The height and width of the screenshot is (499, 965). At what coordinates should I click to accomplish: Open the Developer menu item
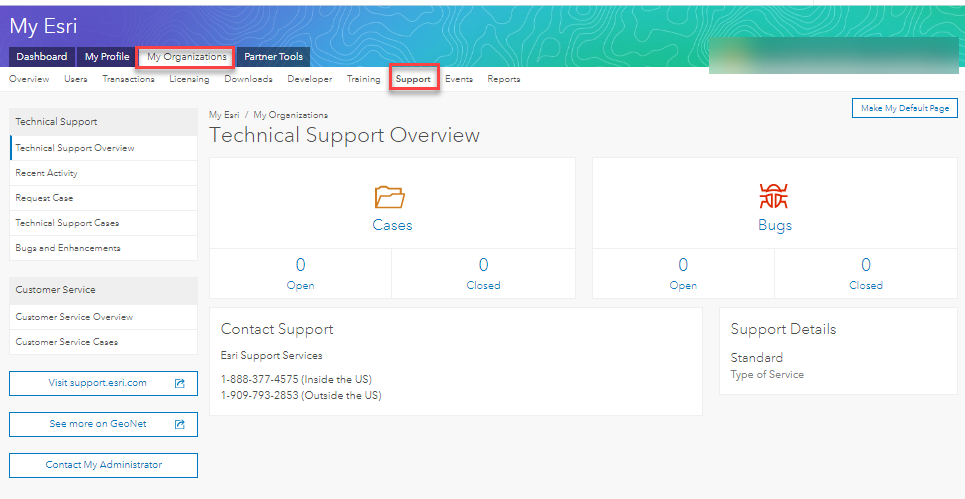[x=310, y=79]
